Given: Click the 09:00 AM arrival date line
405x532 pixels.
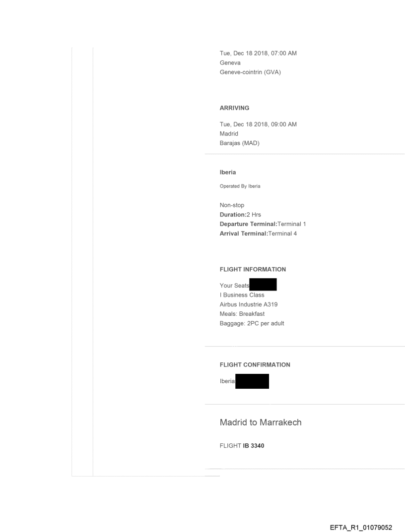Looking at the screenshot, I should tap(258, 124).
